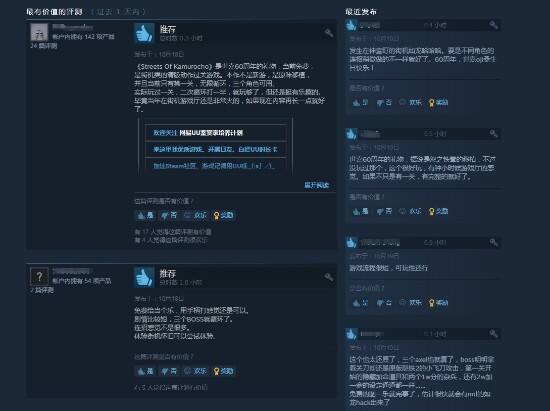Click 奖励 on the 游戏流程很短 recent review
This screenshot has height=411, width=550.
438,303
